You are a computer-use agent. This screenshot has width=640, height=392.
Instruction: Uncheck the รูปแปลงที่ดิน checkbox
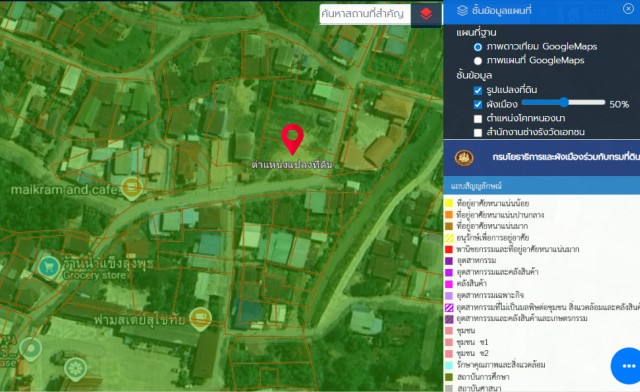point(478,90)
